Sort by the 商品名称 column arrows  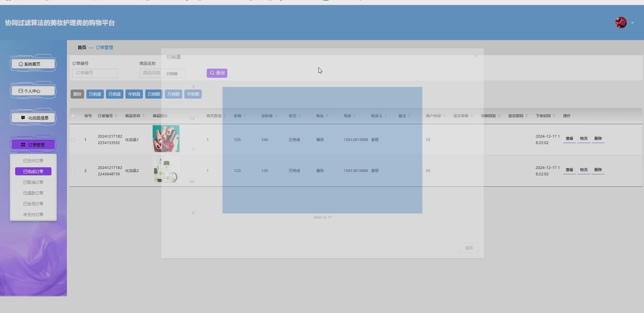point(144,116)
